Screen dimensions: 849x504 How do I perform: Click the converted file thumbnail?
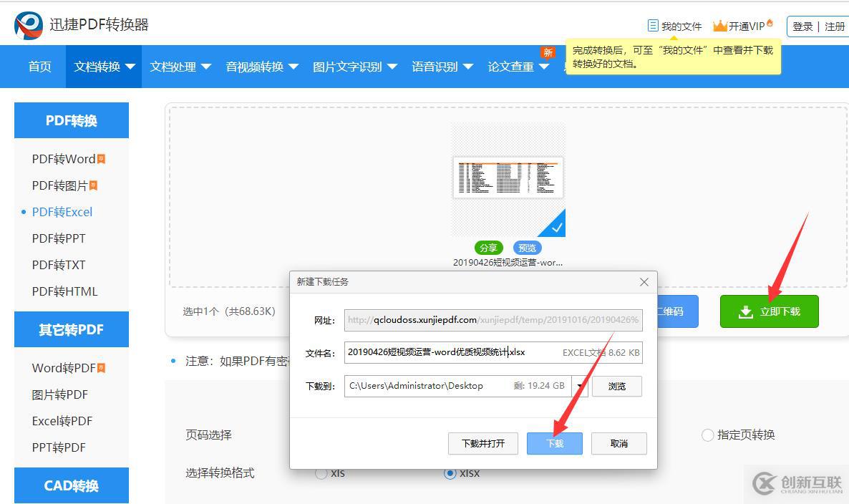pos(508,180)
